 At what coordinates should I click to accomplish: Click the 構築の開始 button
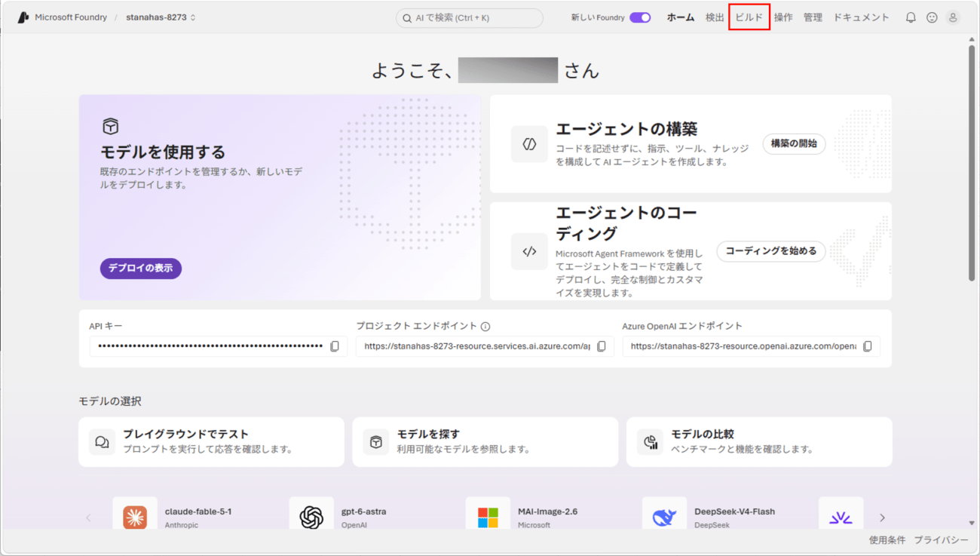(794, 143)
